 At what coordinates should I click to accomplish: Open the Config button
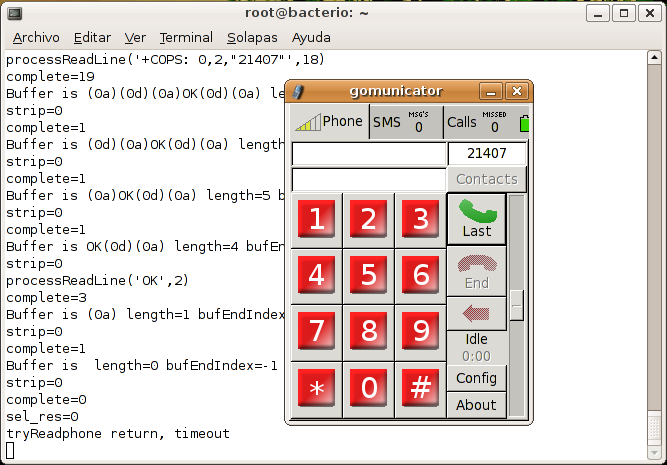[x=476, y=378]
